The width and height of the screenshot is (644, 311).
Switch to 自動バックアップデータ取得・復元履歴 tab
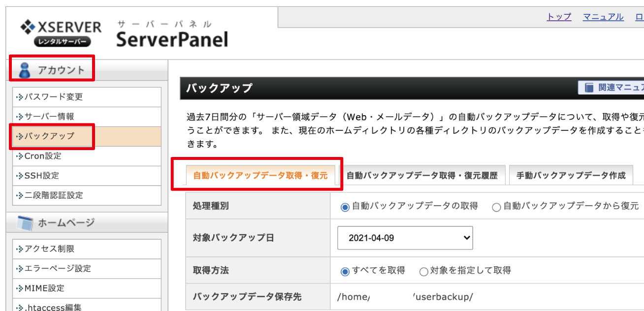(422, 176)
